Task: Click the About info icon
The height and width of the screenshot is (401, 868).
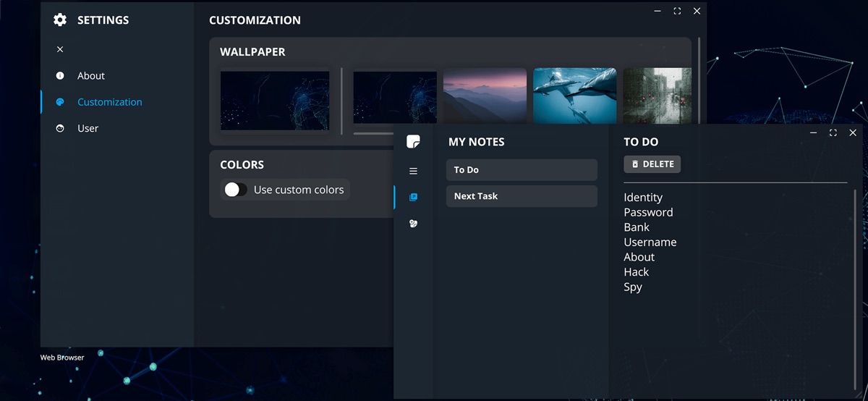Action: [60, 76]
